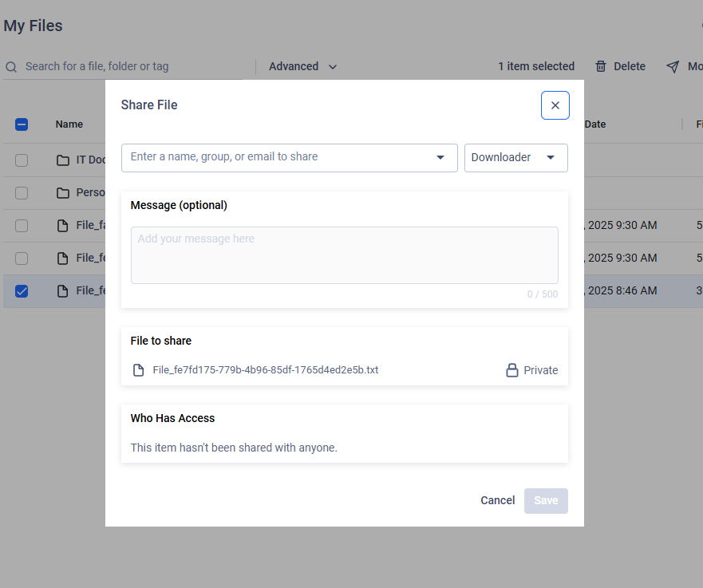Screen dimensions: 703x588
Task: Click the Private lock icon
Action: coord(512,370)
